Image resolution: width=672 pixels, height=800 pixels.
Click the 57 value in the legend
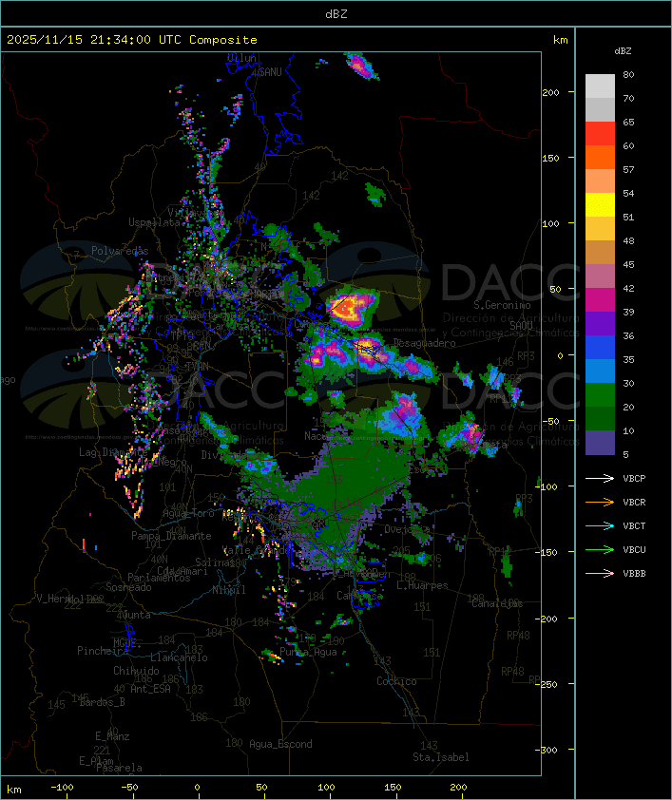(628, 169)
